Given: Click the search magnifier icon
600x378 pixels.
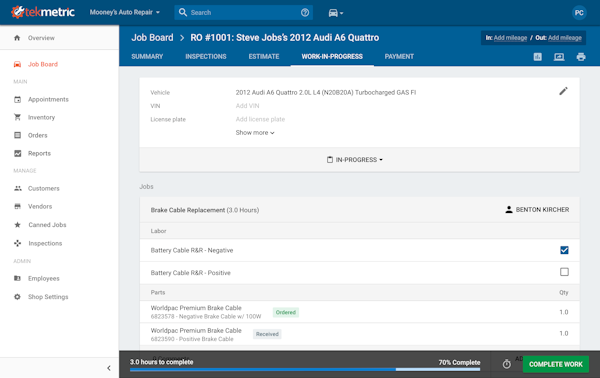Looking at the screenshot, I should pos(183,12).
